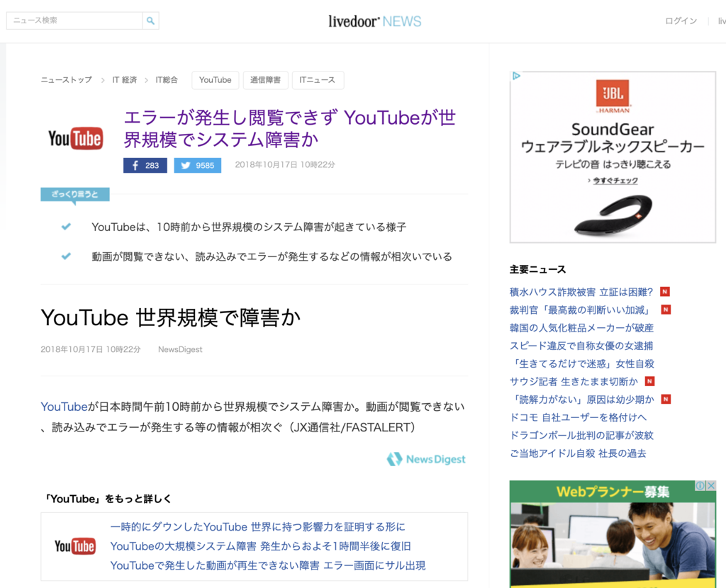The width and height of the screenshot is (726, 588).
Task: Click the YouTube logo beside headline
Action: [x=75, y=138]
